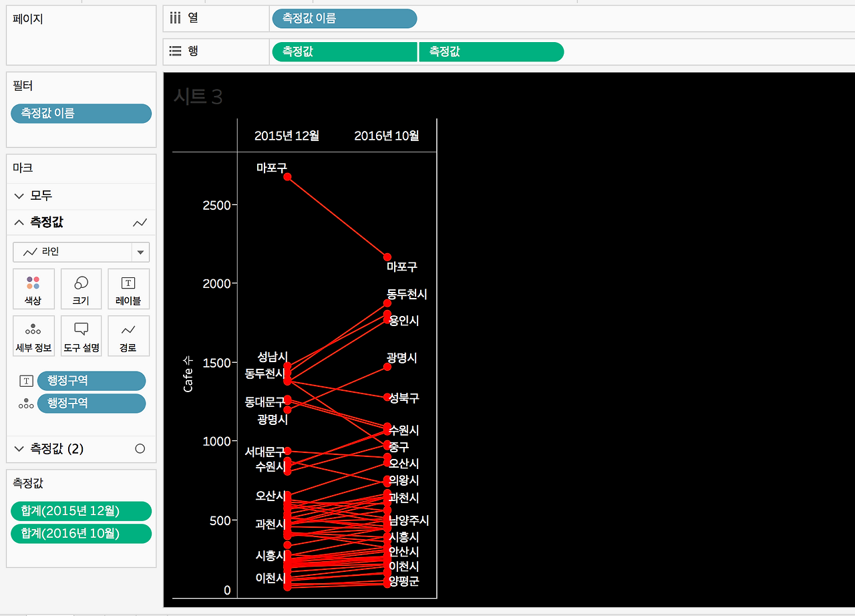This screenshot has height=616, width=855.
Task: Click the 용인시 label in the chart
Action: (404, 321)
